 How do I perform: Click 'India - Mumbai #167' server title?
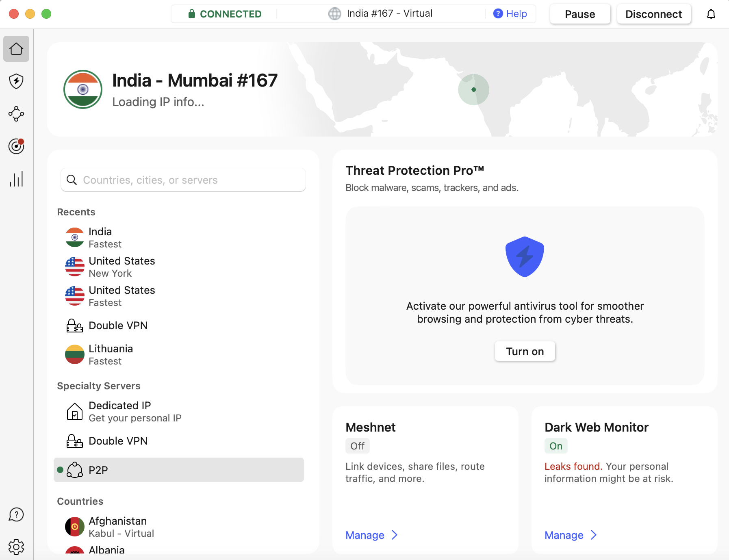(195, 80)
